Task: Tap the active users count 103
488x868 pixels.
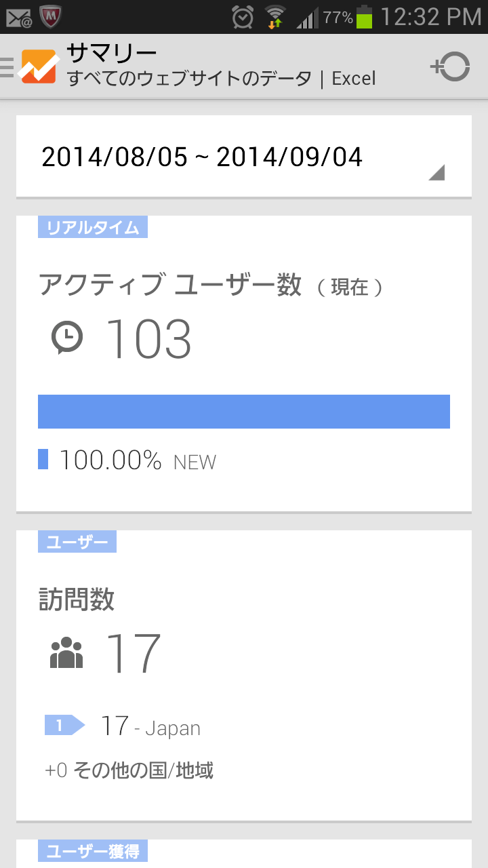Action: coord(148,339)
